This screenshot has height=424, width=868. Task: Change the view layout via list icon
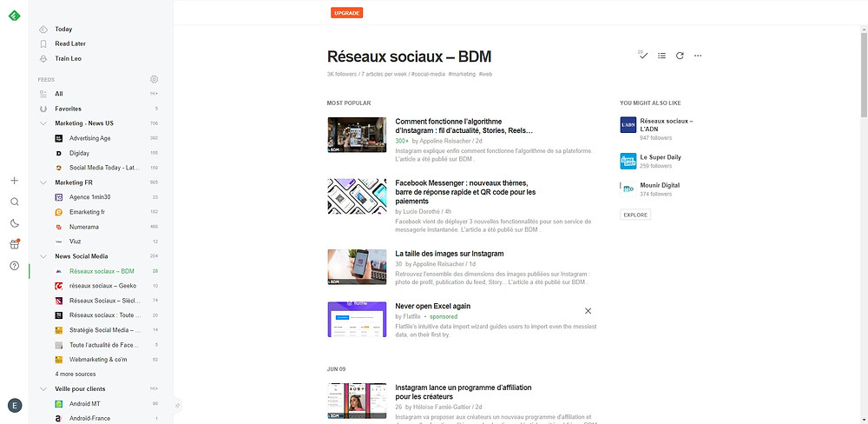661,56
